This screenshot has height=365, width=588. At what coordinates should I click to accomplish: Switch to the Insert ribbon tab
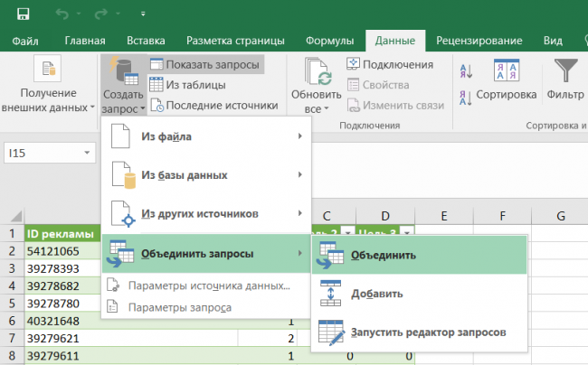pyautogui.click(x=146, y=41)
